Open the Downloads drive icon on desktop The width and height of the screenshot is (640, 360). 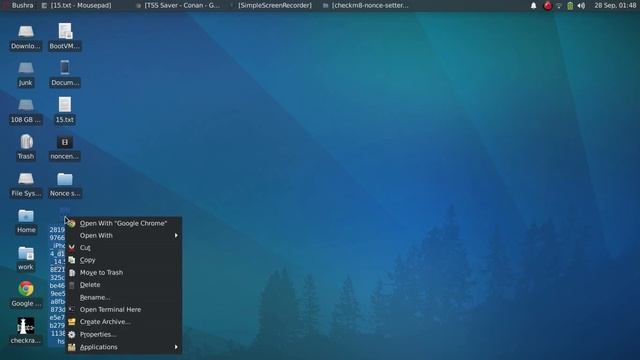click(26, 32)
